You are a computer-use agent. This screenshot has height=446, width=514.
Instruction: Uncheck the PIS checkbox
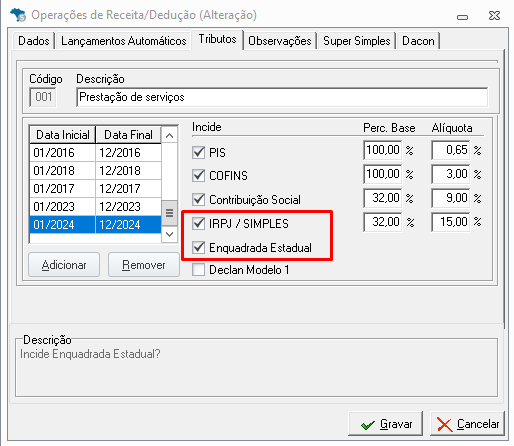[x=199, y=153]
